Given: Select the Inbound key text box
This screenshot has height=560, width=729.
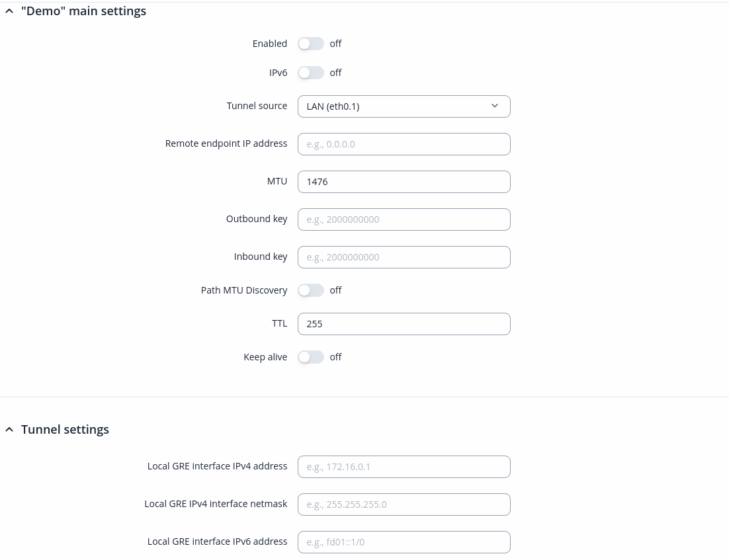Looking at the screenshot, I should 404,257.
